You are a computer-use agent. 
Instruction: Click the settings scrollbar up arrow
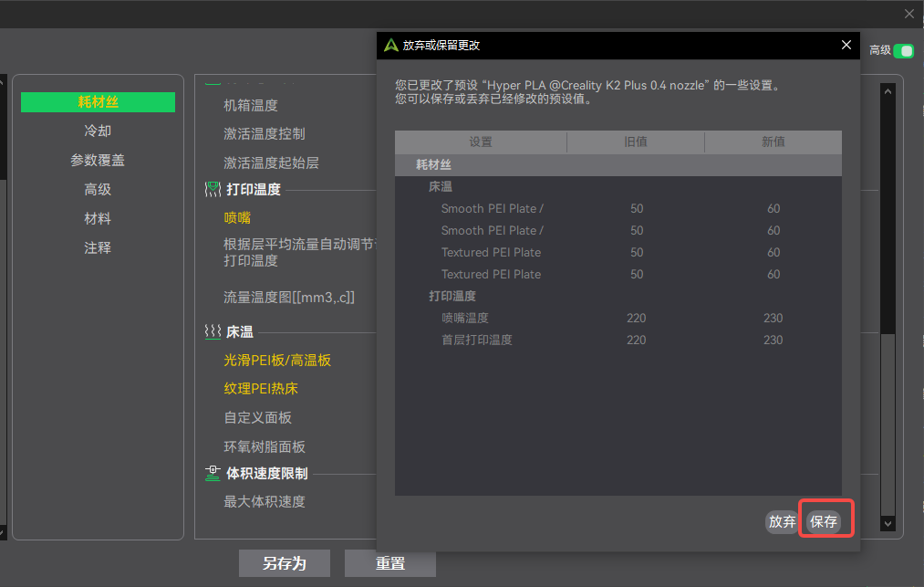[x=887, y=90]
